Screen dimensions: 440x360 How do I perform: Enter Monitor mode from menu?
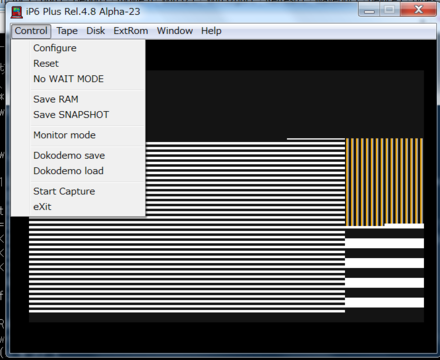click(x=78, y=135)
